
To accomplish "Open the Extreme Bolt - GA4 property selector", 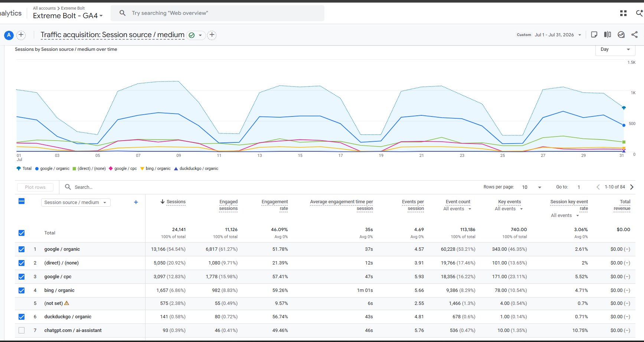I will [x=68, y=16].
